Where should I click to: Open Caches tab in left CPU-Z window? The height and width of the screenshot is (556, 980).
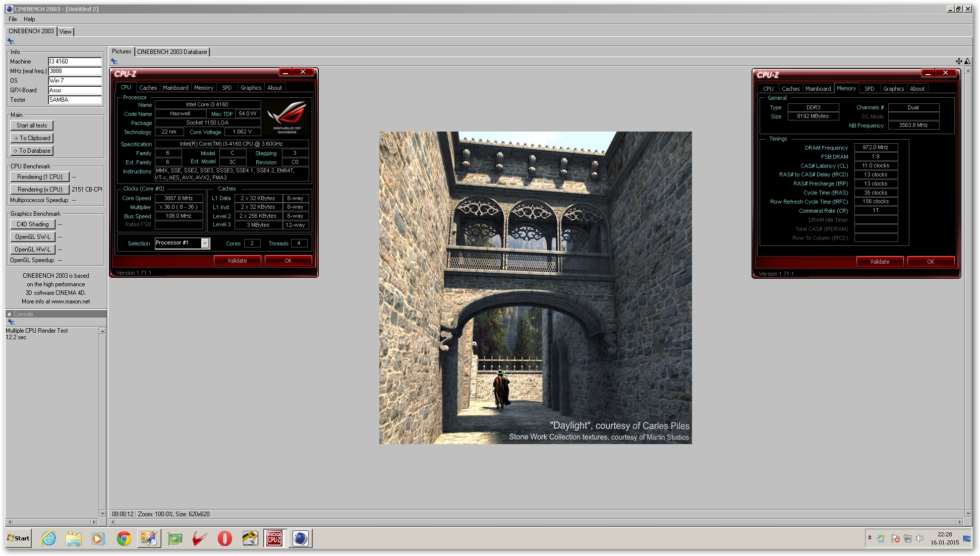pos(148,88)
